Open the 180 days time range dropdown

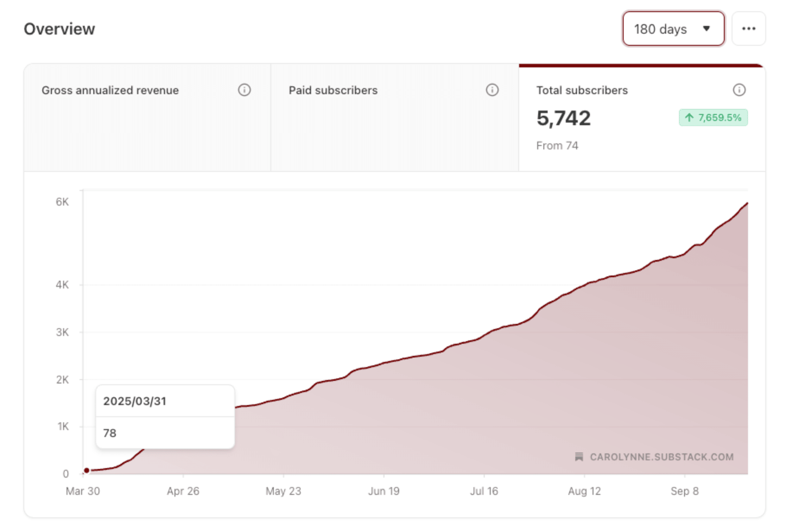[x=673, y=29]
